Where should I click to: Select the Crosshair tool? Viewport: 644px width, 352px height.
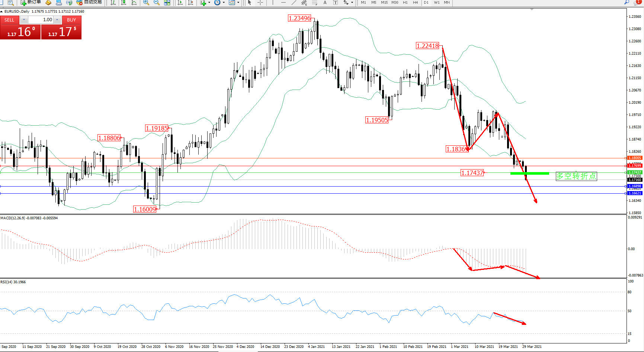point(260,3)
